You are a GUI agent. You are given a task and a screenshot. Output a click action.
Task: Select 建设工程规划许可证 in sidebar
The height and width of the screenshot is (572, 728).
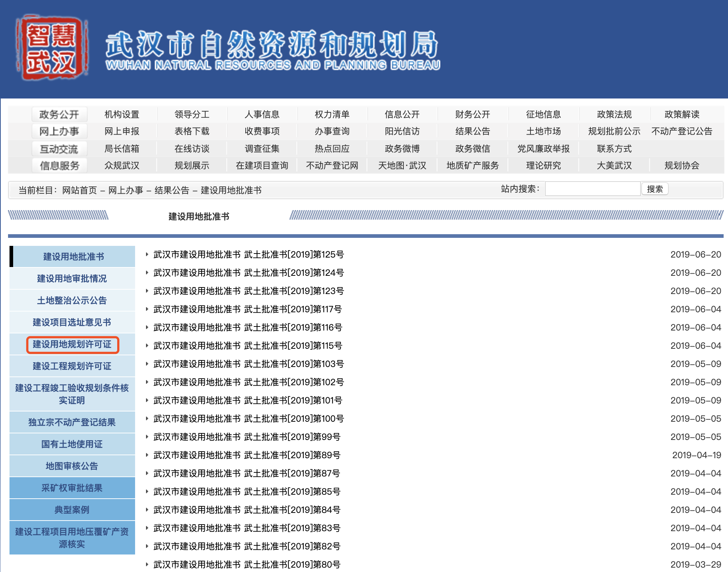point(72,366)
